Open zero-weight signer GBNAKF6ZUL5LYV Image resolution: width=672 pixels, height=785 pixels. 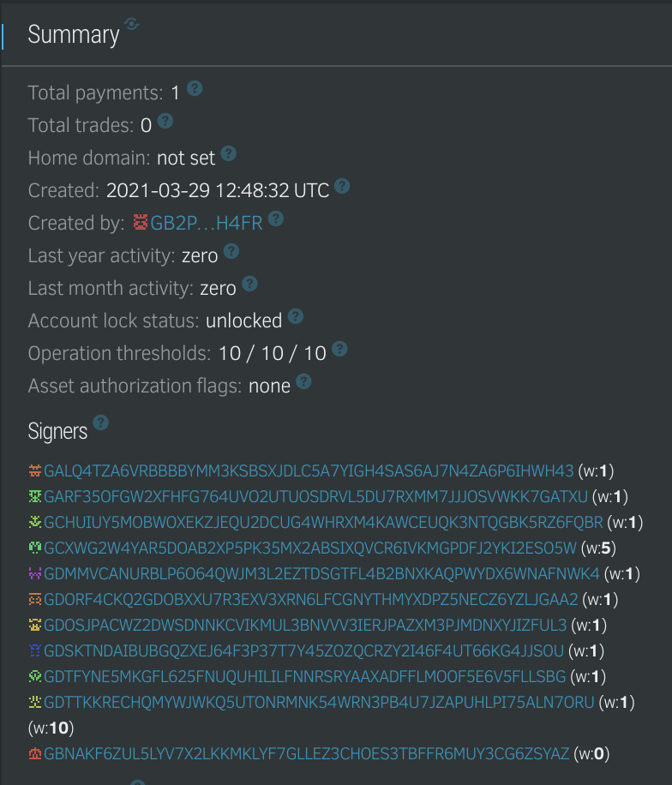tap(307, 754)
